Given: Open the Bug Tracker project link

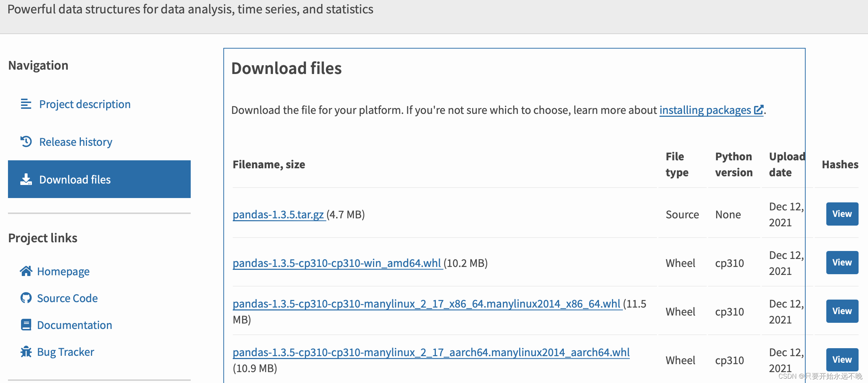Looking at the screenshot, I should click(66, 352).
